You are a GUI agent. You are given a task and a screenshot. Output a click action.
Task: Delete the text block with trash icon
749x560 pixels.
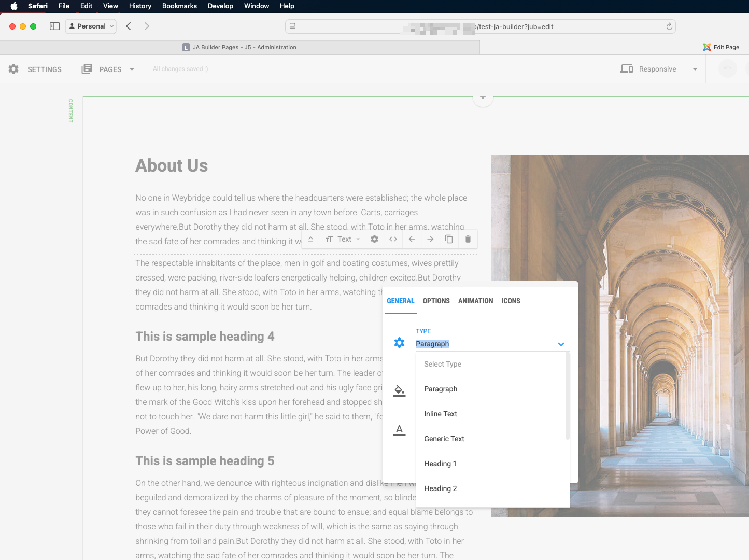click(468, 239)
